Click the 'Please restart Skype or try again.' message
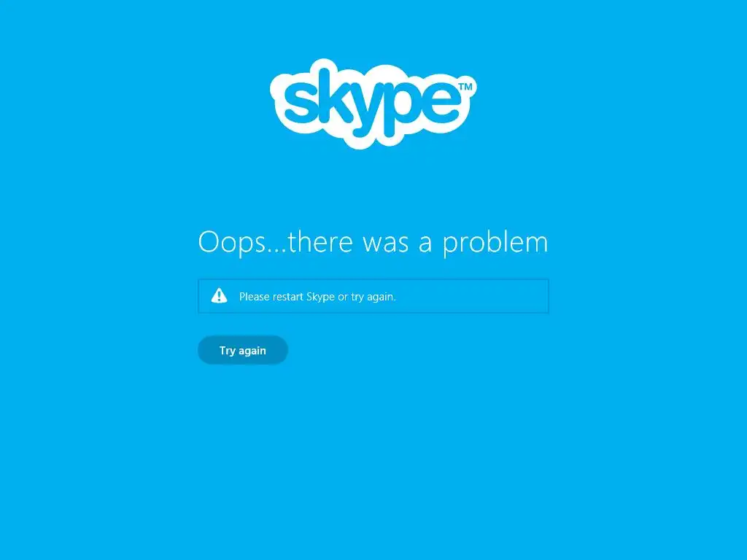The height and width of the screenshot is (560, 747). (317, 297)
